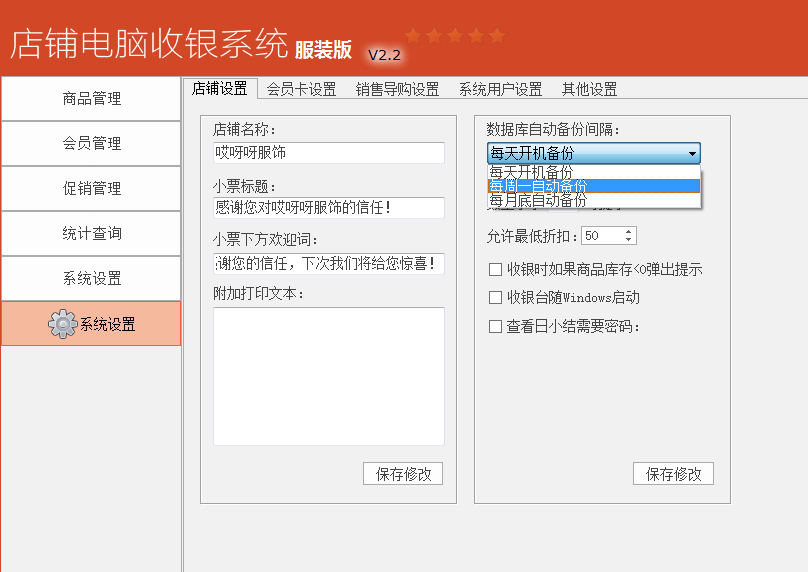Check the 查看日小结需要密码 option
The height and width of the screenshot is (572, 808).
pos(495,325)
